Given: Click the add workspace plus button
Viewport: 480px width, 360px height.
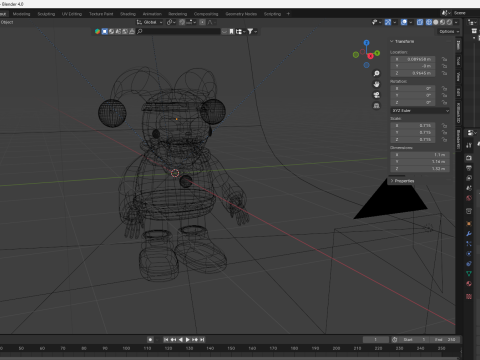Looking at the screenshot, I should (x=288, y=14).
